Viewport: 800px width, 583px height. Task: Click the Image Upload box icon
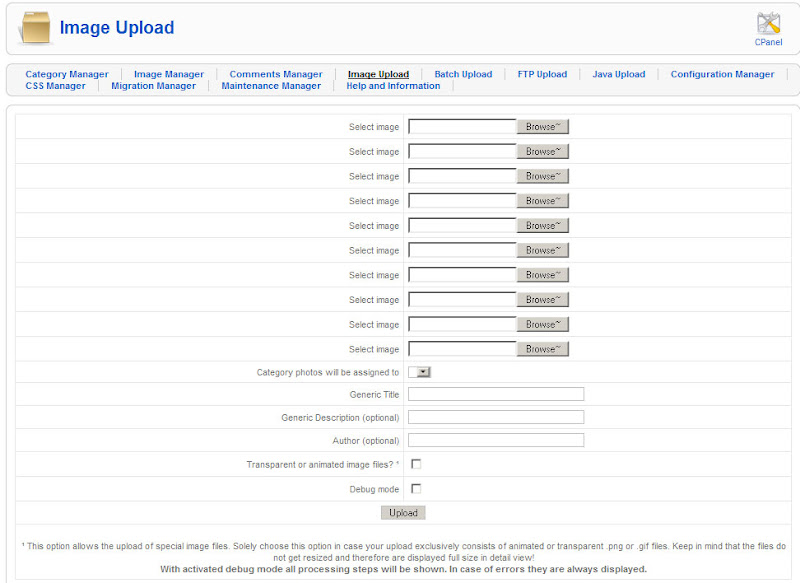pos(34,27)
